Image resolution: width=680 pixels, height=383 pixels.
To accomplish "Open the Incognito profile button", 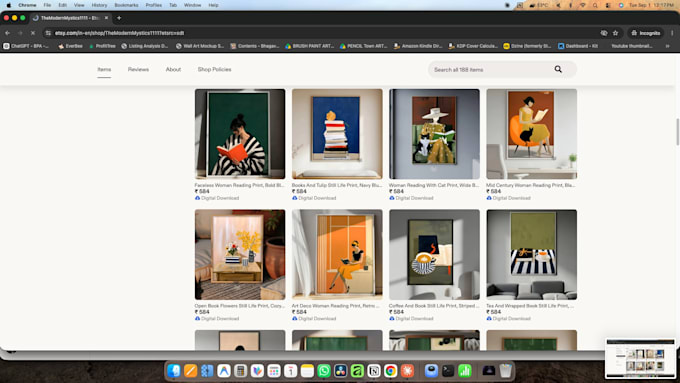I will [646, 33].
